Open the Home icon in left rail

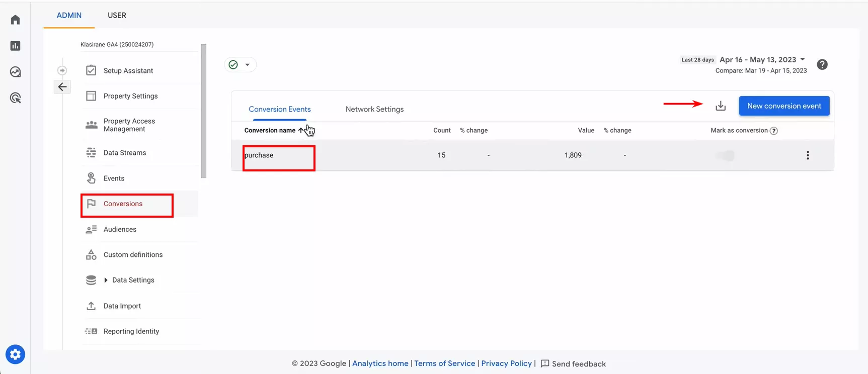point(15,20)
